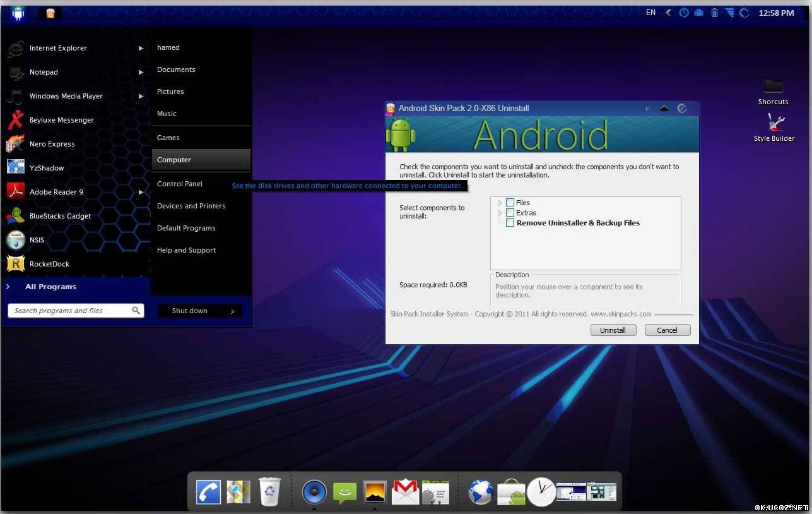Launch Internet Explorer from the Start menu
Viewport: 812px width, 514px height.
(76, 48)
